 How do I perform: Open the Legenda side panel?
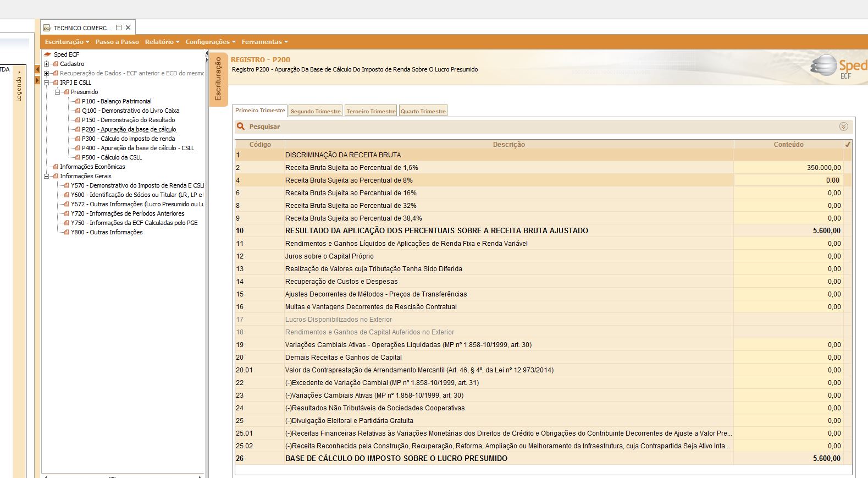pos(19,86)
